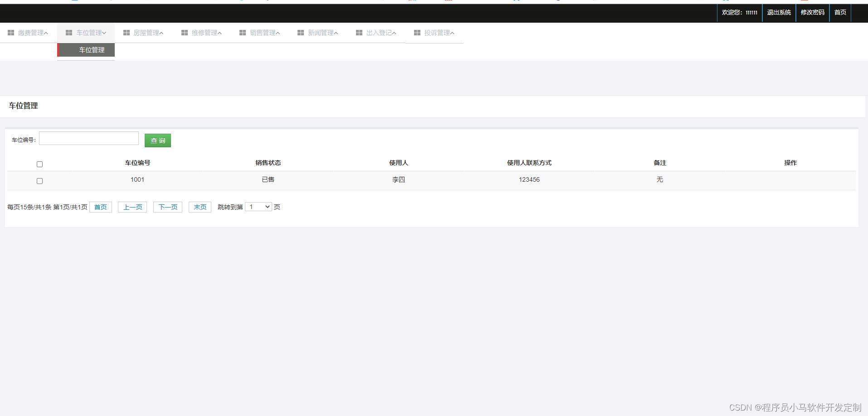Click the grid icon beside 缴费管理
This screenshot has height=416, width=868.
[11, 32]
